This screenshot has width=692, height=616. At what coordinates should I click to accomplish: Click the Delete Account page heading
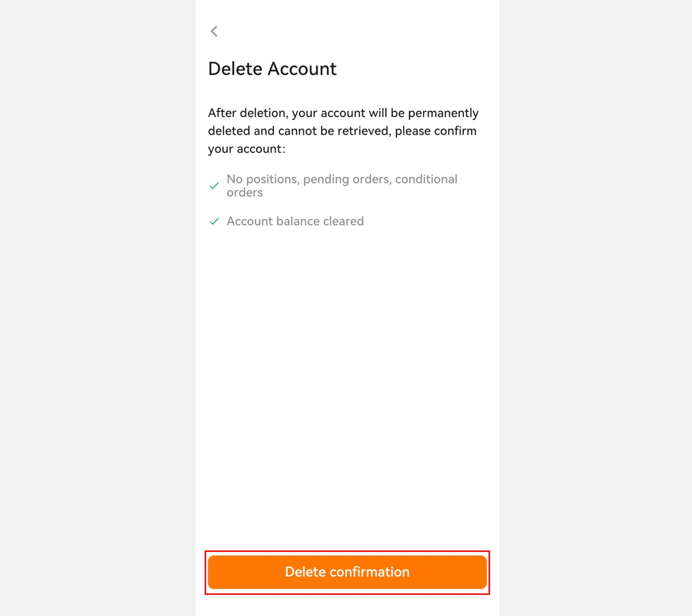coord(272,69)
